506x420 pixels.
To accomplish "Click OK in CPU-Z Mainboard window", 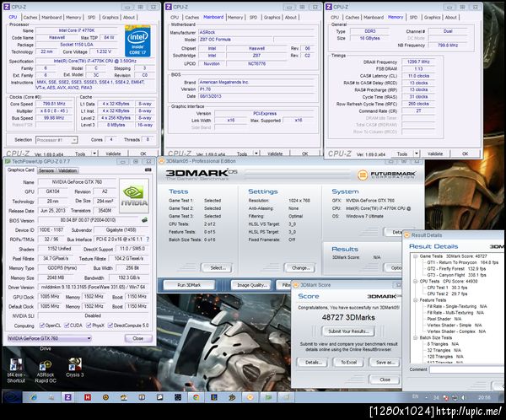I will point(304,153).
